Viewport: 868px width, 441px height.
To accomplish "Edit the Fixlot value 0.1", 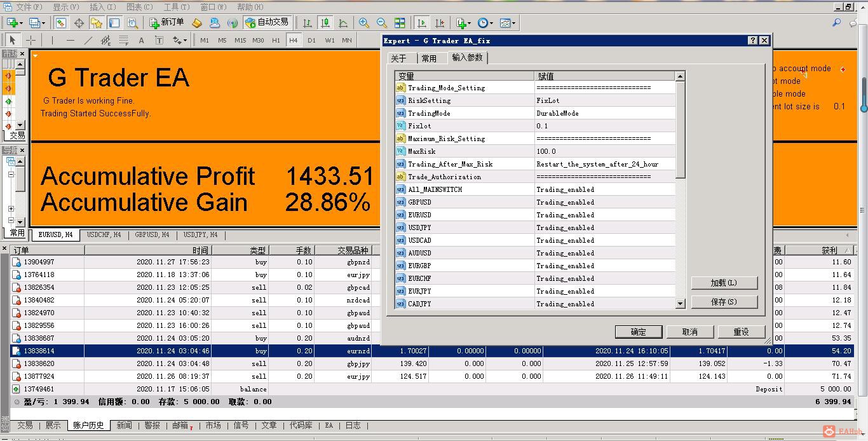I will pos(604,126).
